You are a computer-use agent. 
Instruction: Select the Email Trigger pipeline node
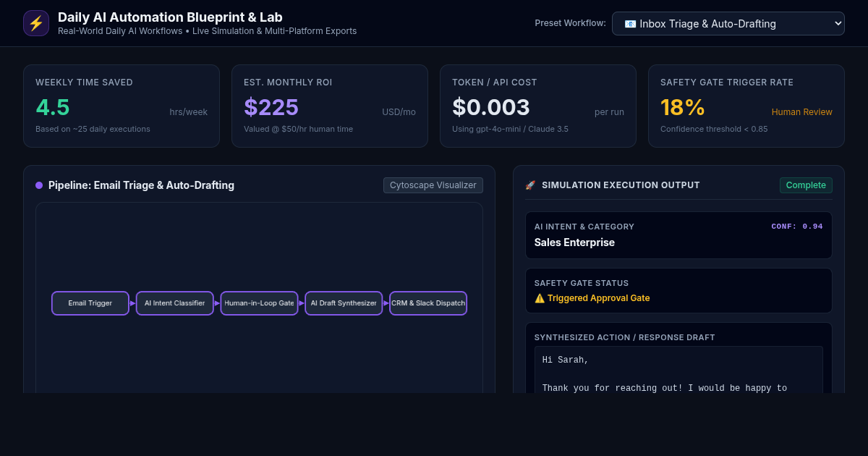(x=90, y=303)
